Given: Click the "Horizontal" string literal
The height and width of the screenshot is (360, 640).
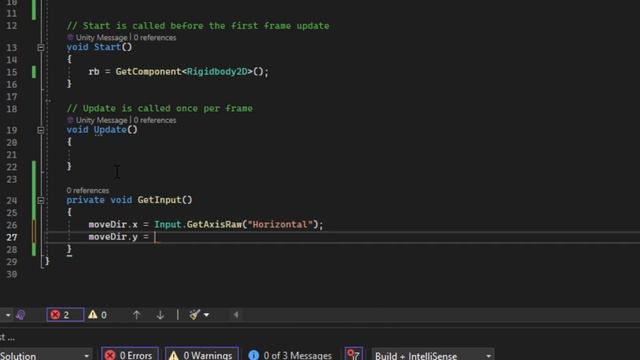Looking at the screenshot, I should [280, 224].
